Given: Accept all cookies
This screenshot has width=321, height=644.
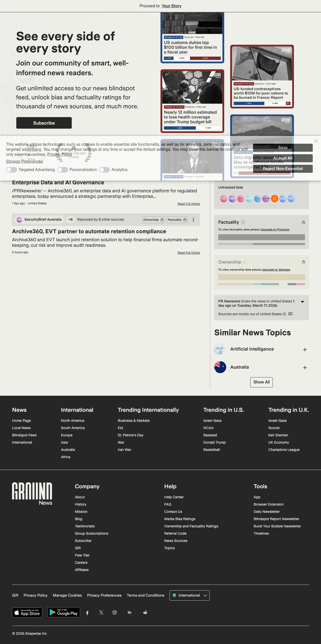Looking at the screenshot, I should click(283, 158).
